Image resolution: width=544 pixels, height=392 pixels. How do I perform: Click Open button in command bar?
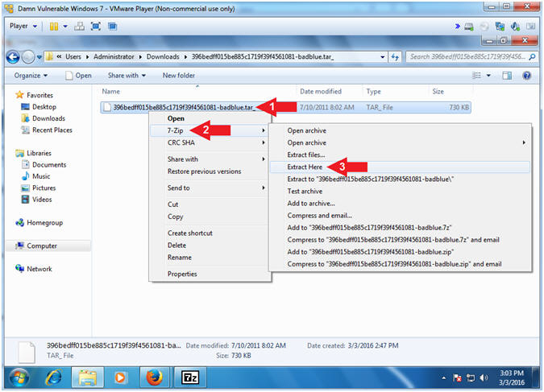tap(79, 76)
